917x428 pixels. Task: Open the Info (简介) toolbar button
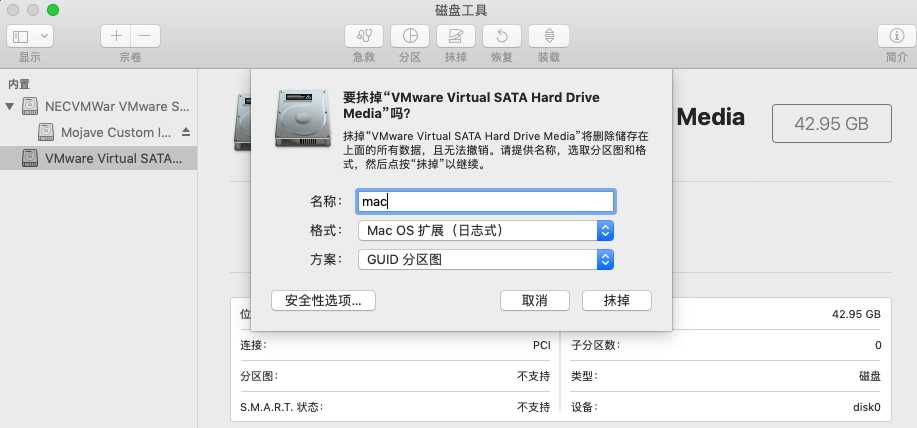click(x=897, y=36)
